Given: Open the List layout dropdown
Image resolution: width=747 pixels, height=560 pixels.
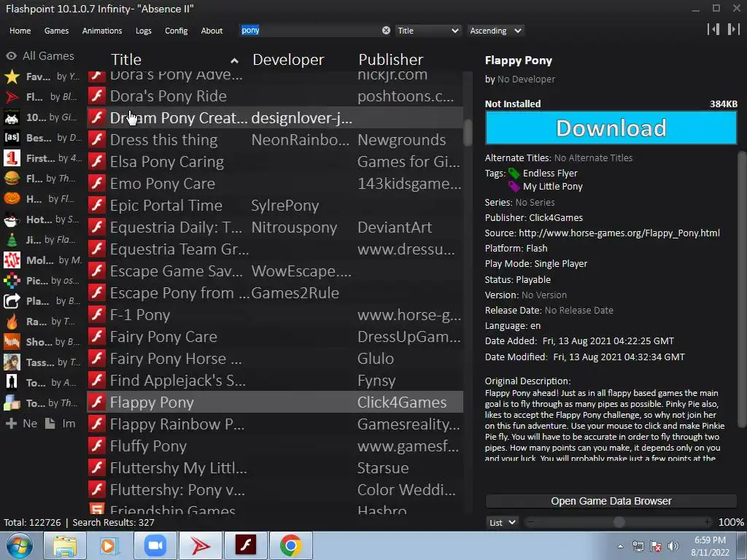Looking at the screenshot, I should pyautogui.click(x=503, y=522).
